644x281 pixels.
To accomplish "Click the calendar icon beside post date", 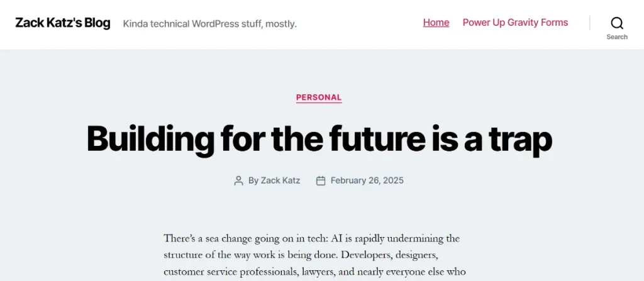I will 321,180.
